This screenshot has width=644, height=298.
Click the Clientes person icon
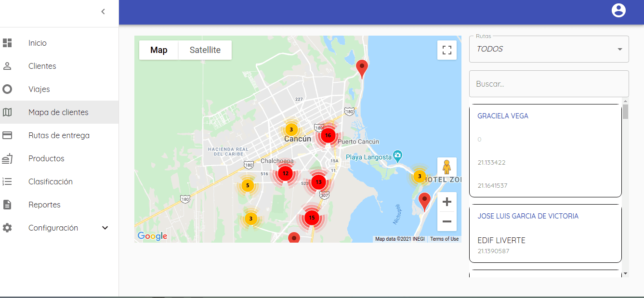[7, 66]
